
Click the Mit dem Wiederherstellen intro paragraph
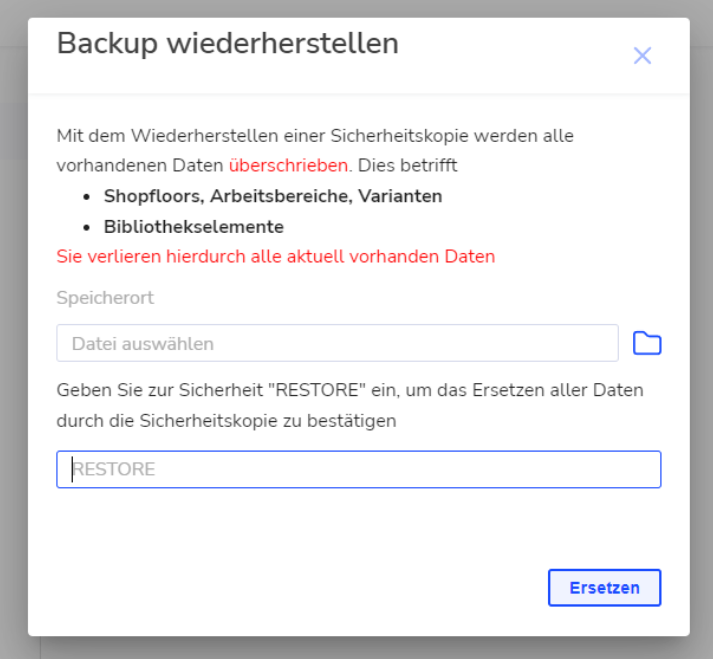(315, 151)
